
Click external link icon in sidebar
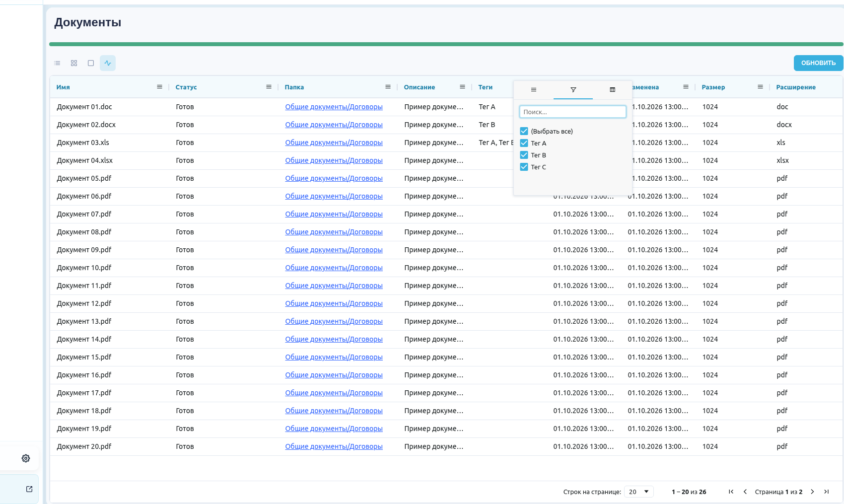(x=29, y=489)
